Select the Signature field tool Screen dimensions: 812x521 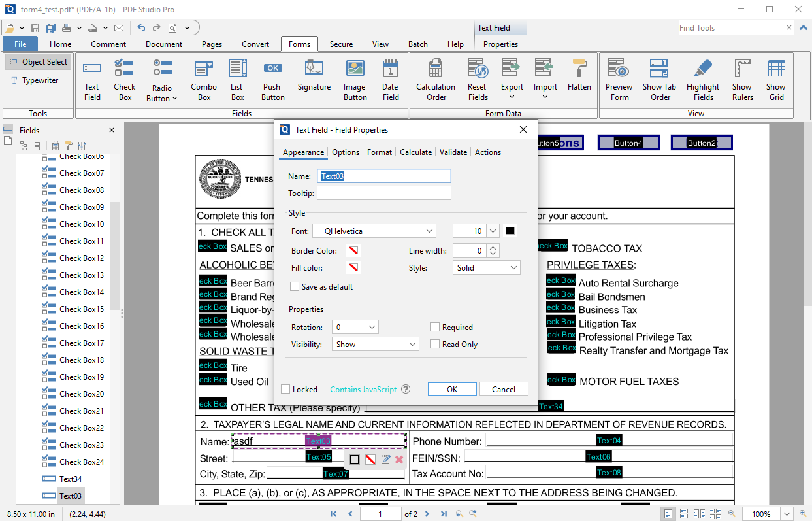coord(314,78)
